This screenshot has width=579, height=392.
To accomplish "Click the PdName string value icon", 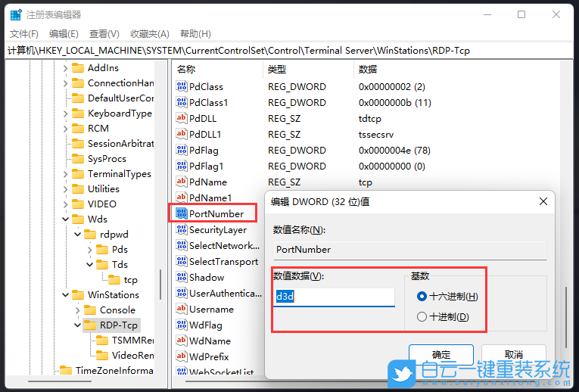I will (182, 182).
